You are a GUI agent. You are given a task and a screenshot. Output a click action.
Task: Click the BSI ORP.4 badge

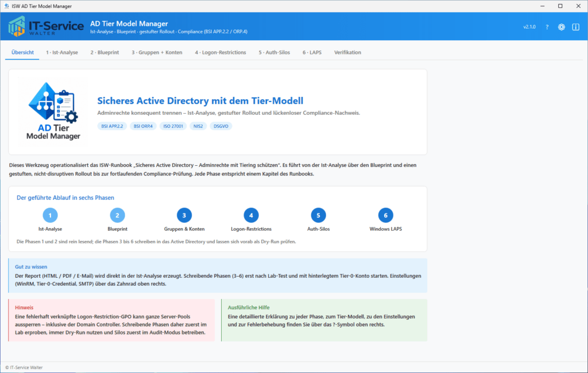(x=143, y=126)
